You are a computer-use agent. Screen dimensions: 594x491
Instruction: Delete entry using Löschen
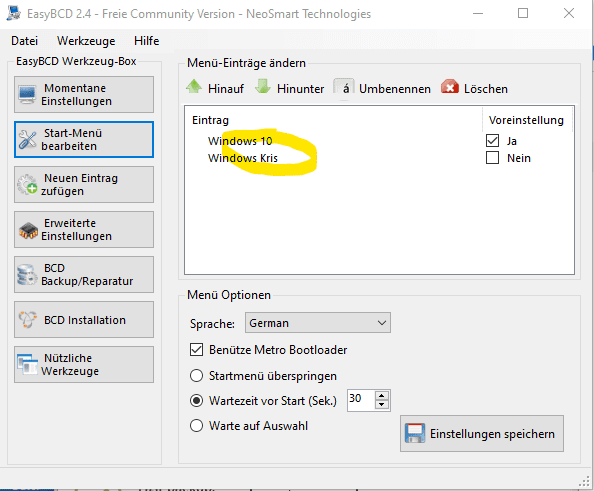[474, 88]
